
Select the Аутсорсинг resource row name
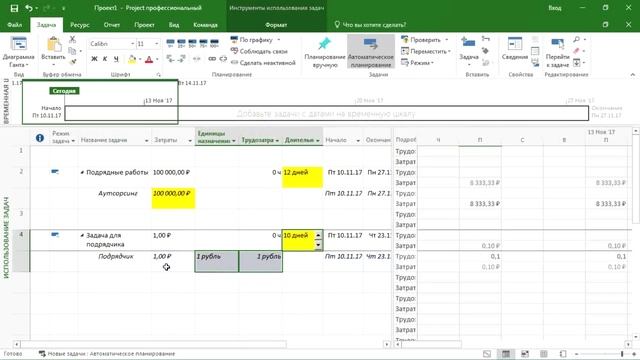point(118,193)
